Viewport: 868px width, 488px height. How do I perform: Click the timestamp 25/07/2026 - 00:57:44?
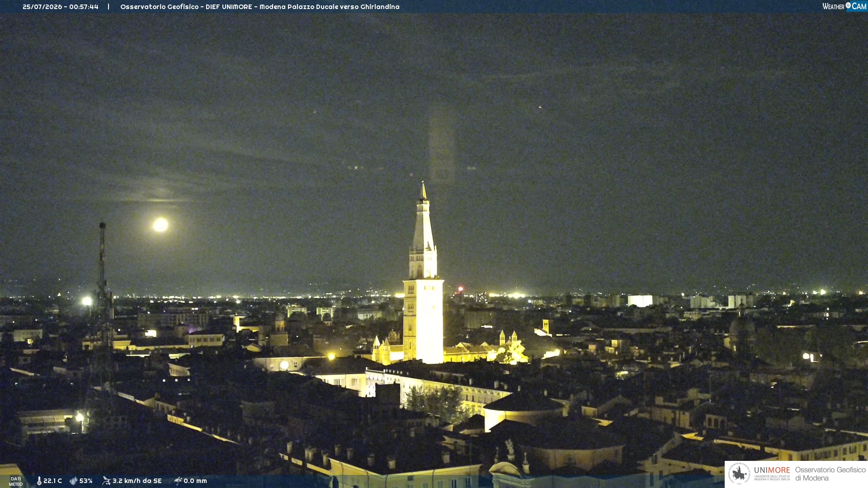point(61,7)
